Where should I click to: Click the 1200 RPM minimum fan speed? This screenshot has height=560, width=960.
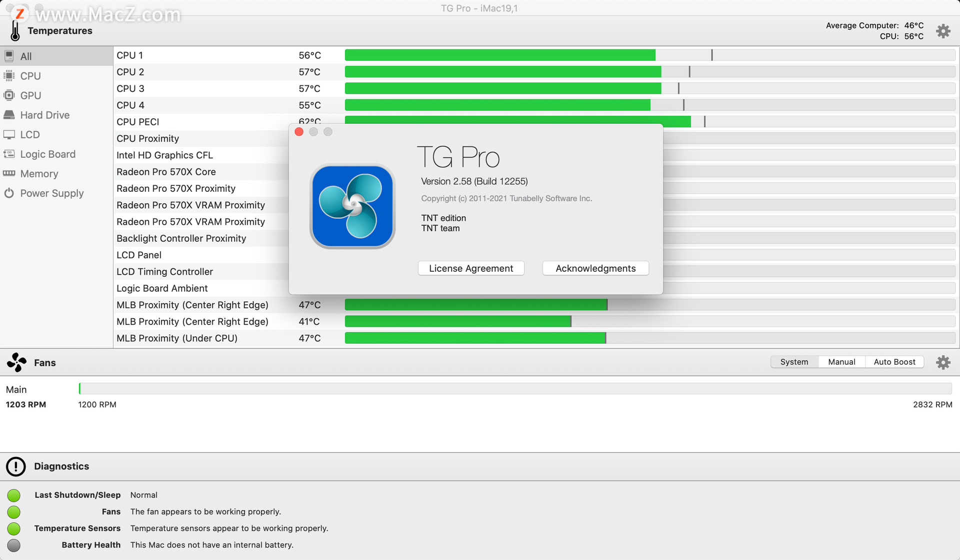[x=97, y=405]
